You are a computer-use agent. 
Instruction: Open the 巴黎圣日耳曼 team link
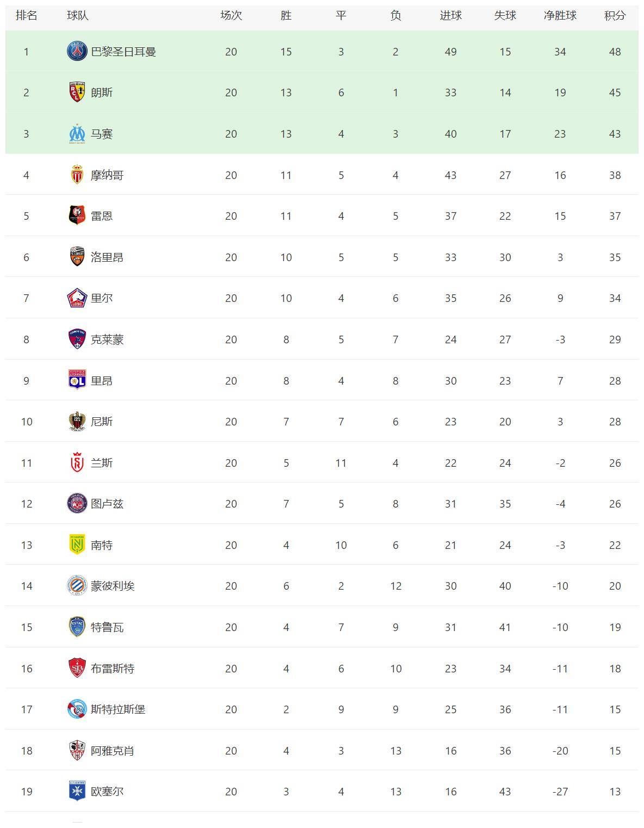(x=123, y=52)
